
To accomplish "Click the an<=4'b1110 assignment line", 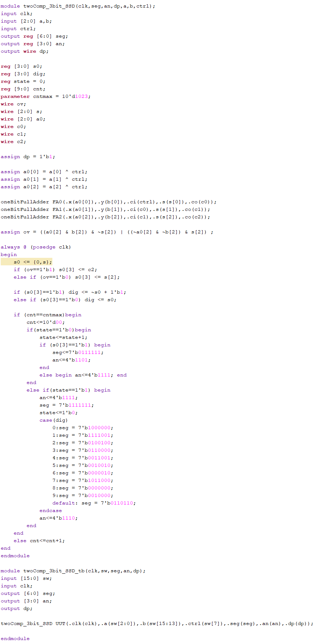I will (58, 518).
